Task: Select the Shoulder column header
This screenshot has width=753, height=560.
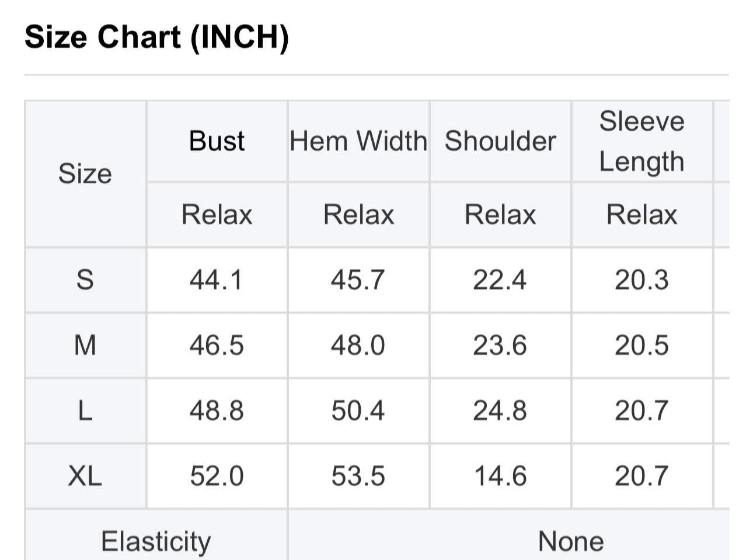Action: [500, 141]
